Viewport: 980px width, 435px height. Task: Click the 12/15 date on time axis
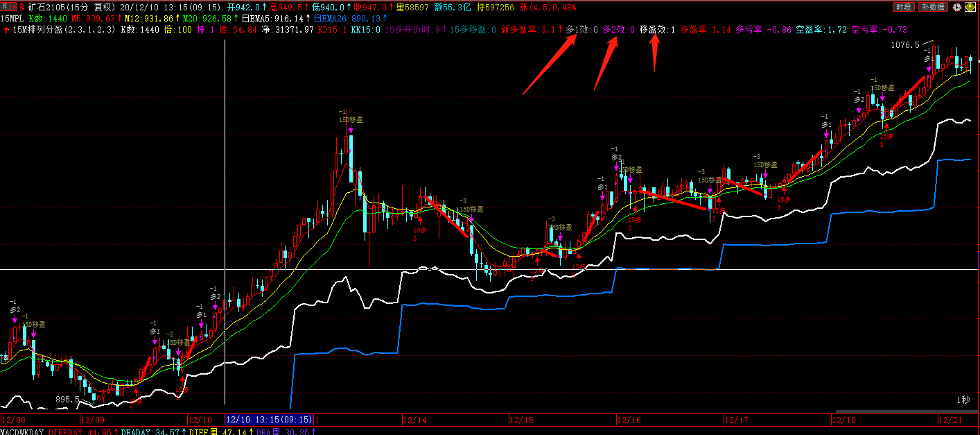pos(522,420)
